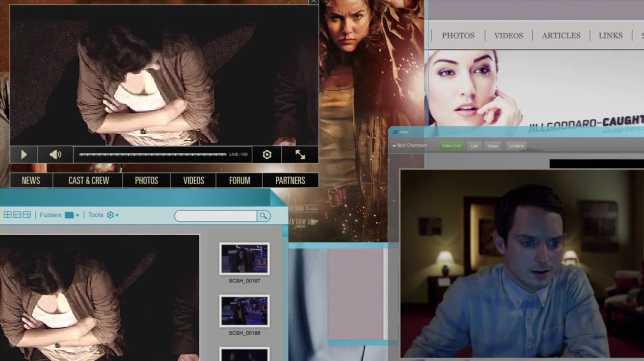Click the video player progress bar
644x361 pixels.
(x=152, y=154)
